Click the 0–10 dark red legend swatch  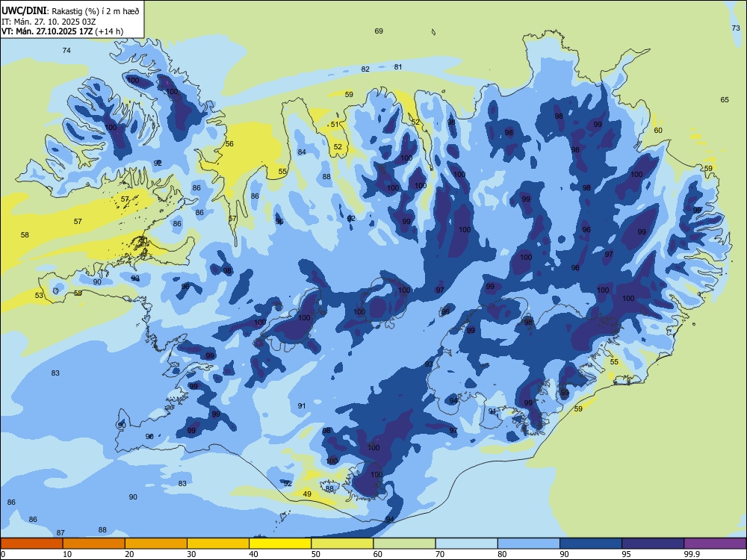[31, 544]
